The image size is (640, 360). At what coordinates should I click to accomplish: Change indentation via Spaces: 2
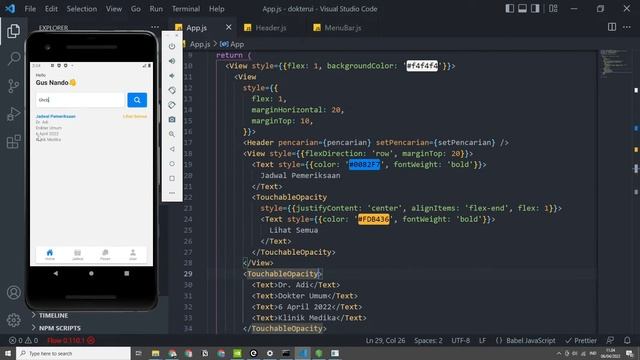[x=428, y=340]
